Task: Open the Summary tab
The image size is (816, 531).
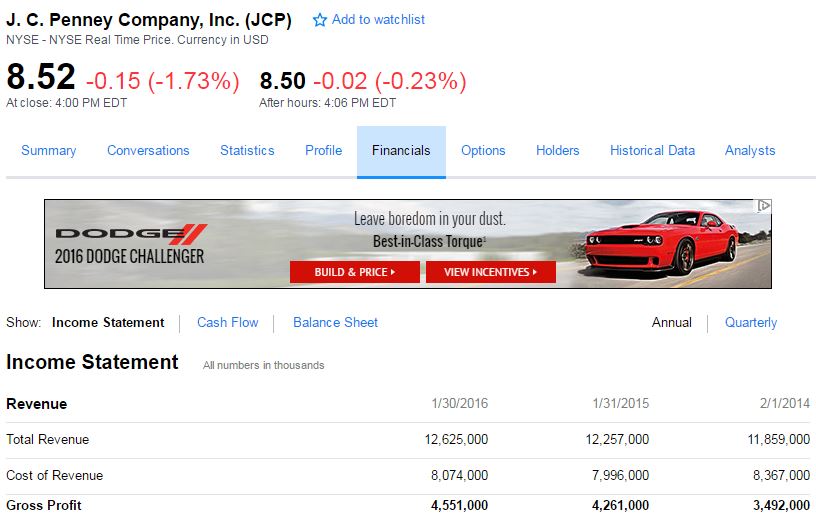Action: (48, 150)
